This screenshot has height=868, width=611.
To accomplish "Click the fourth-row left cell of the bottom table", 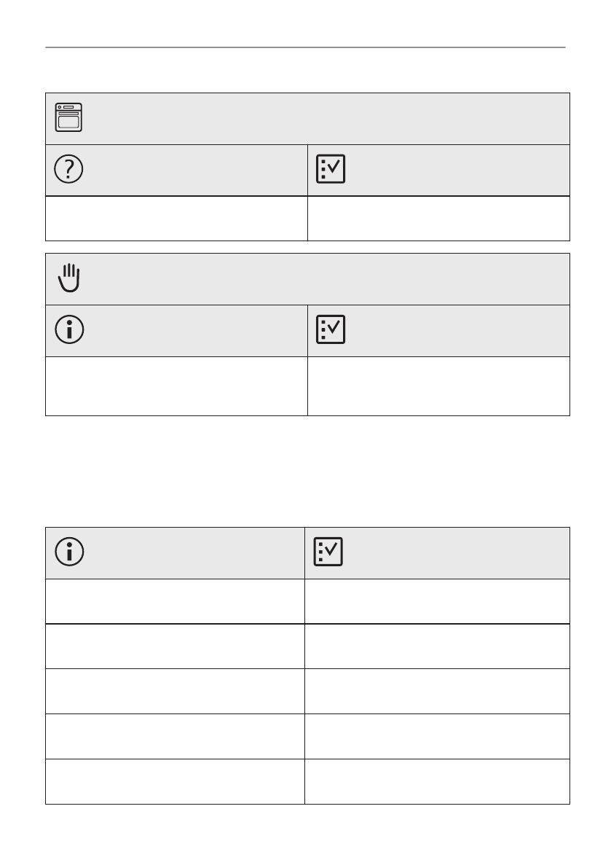I will (175, 736).
